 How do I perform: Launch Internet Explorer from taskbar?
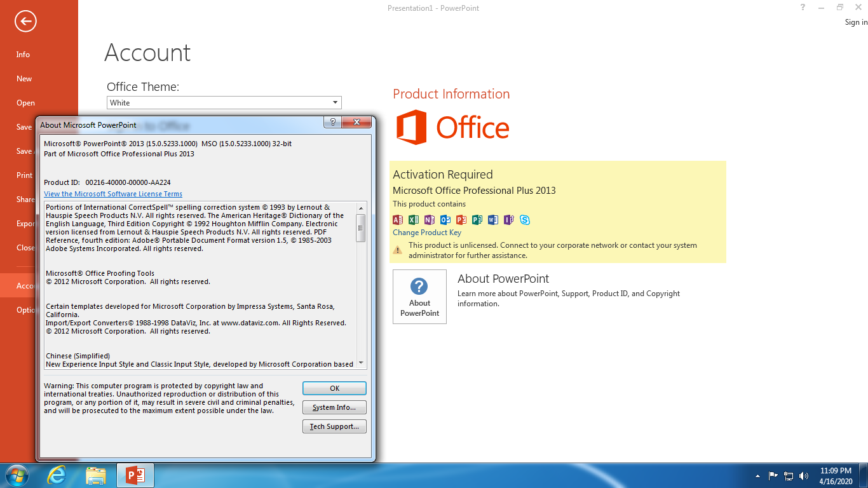click(x=57, y=475)
